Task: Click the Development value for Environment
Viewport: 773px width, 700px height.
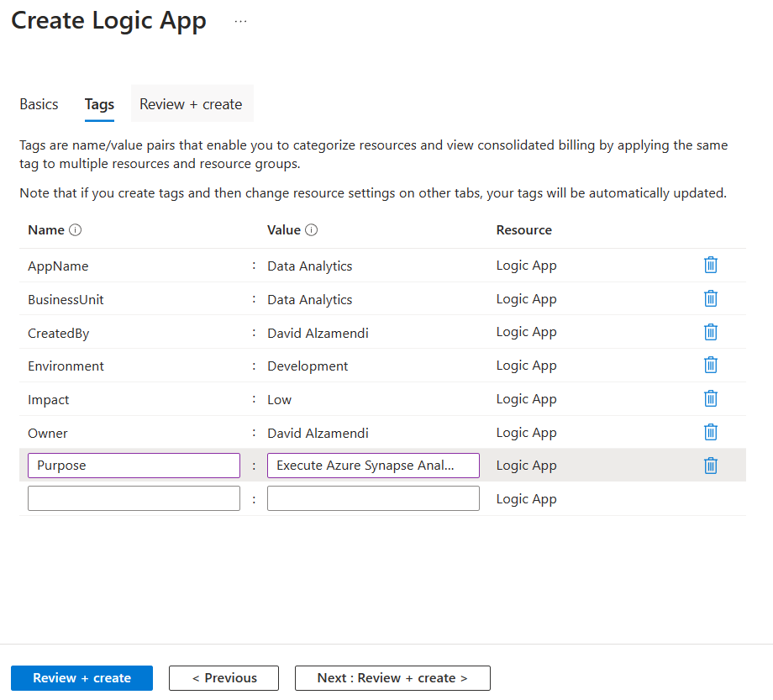Action: click(x=308, y=366)
